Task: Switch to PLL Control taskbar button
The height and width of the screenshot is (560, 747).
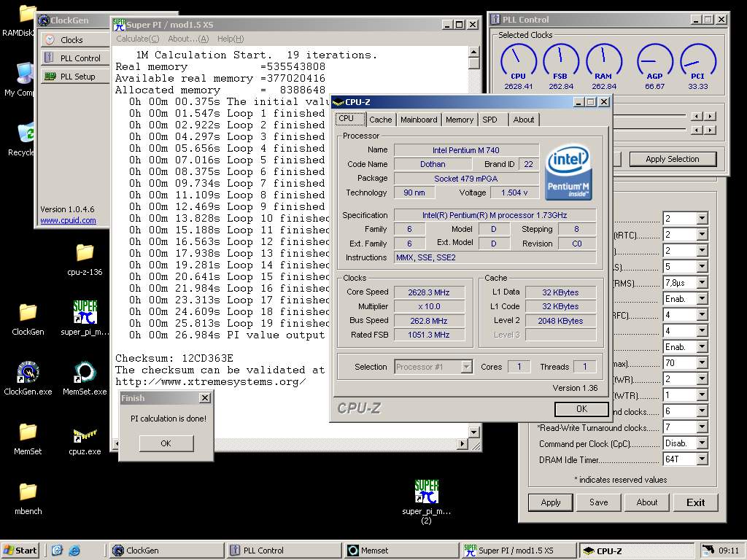Action: pos(284,551)
